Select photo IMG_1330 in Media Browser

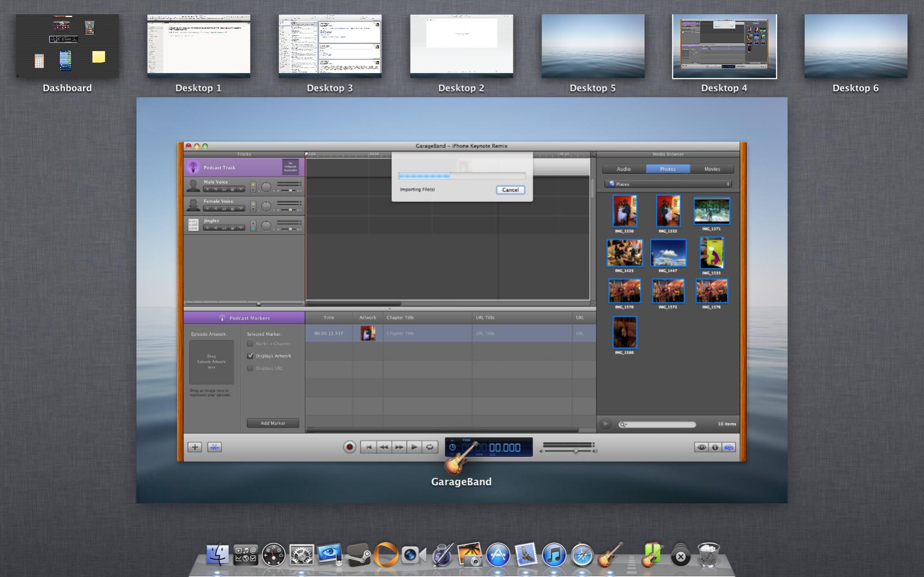pos(624,211)
